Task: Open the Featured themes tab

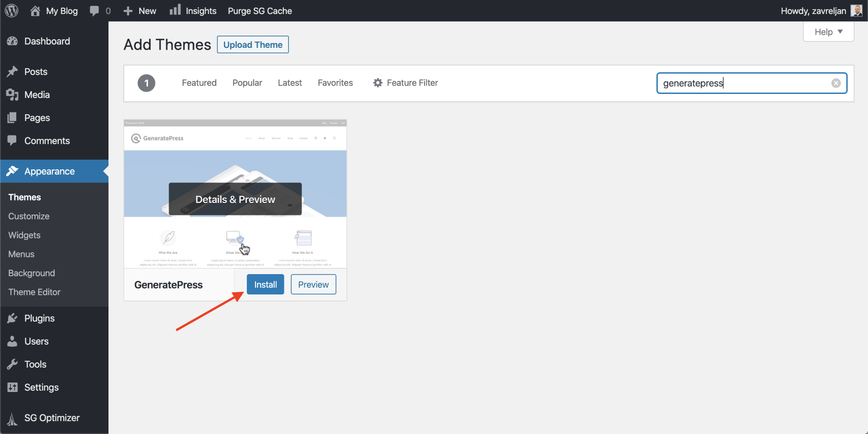Action: pyautogui.click(x=199, y=83)
